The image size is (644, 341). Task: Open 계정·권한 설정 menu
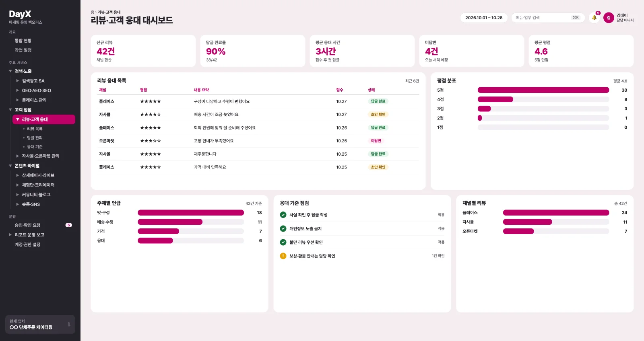27,244
